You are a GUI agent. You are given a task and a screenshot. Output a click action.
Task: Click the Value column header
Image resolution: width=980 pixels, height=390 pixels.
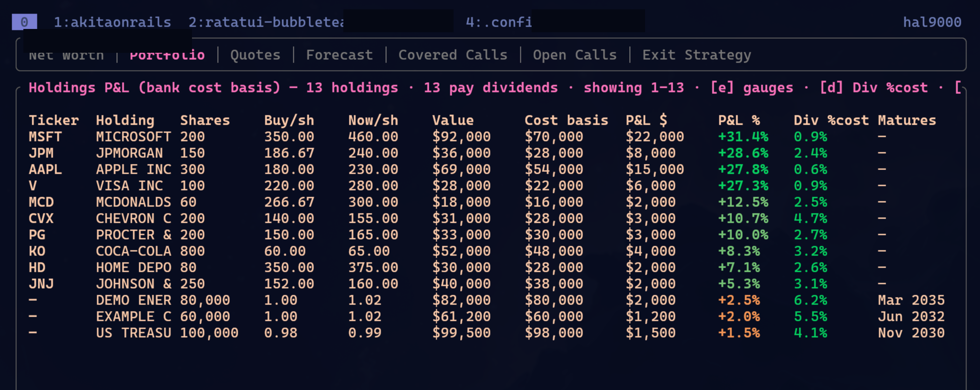pyautogui.click(x=453, y=121)
